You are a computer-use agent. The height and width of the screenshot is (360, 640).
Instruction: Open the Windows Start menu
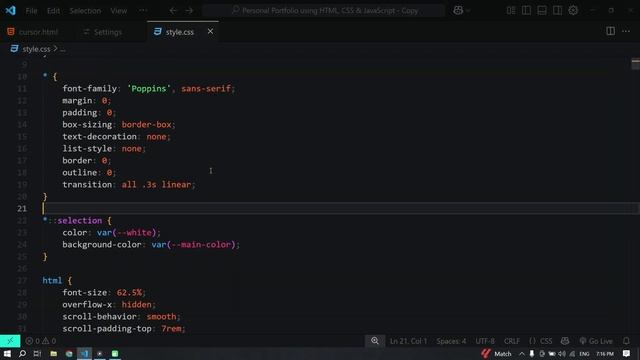tap(7, 353)
